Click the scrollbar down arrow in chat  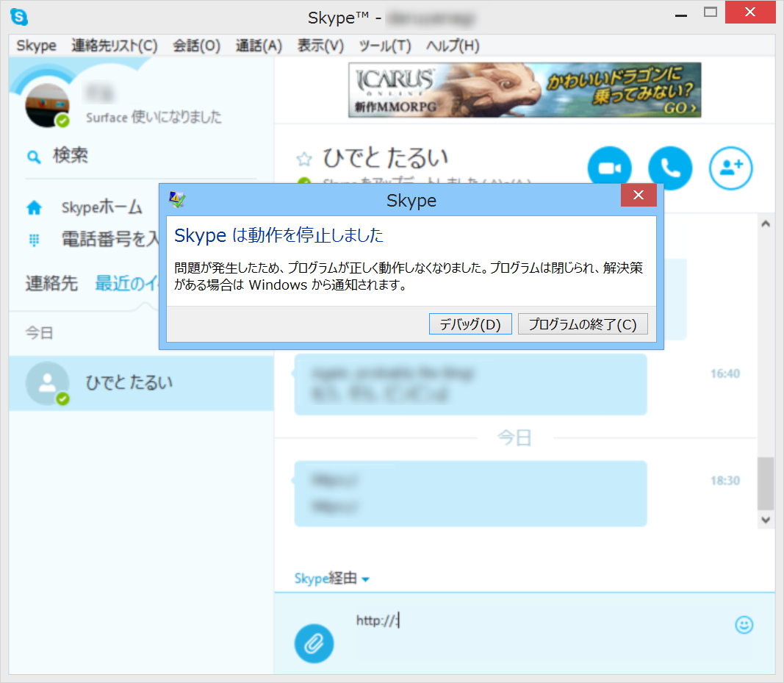766,519
